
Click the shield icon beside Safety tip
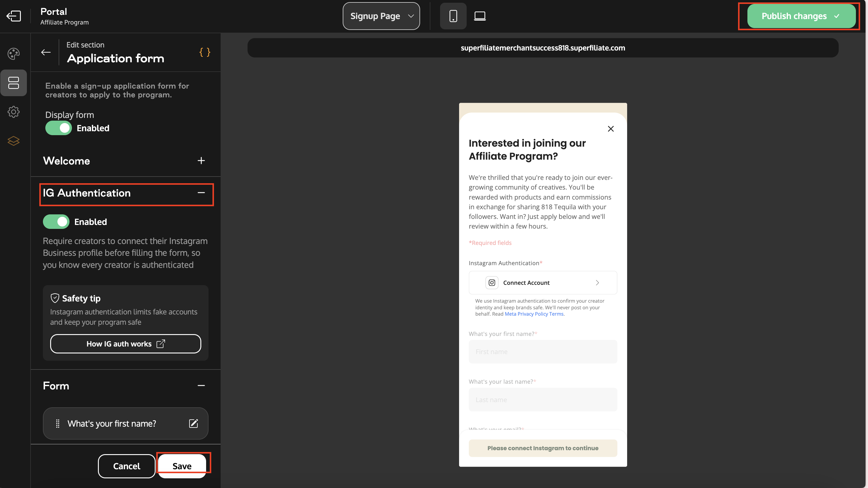tap(55, 298)
